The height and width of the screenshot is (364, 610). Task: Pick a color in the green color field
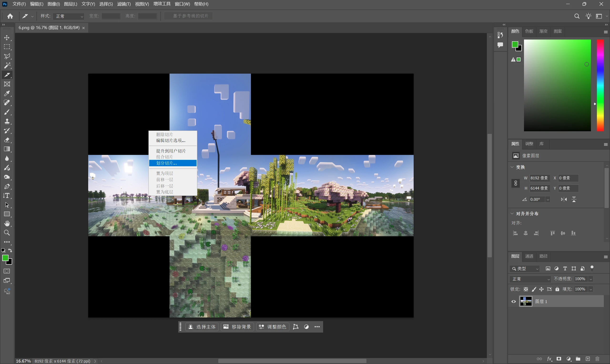pos(557,85)
